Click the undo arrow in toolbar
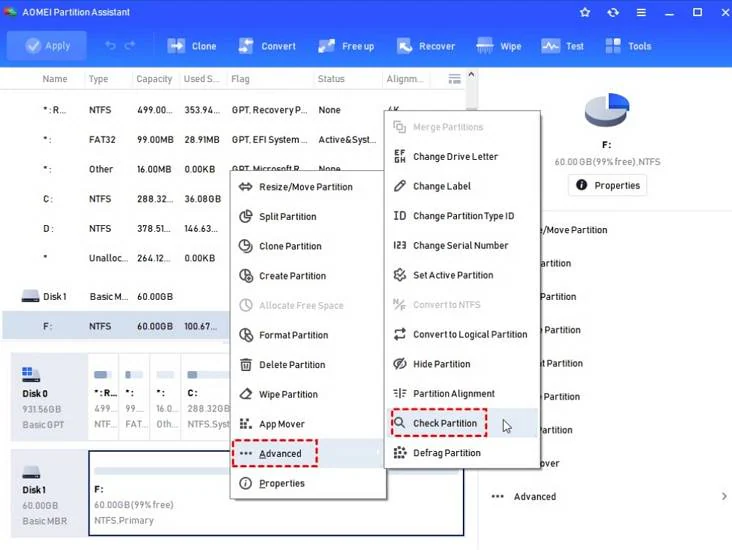The height and width of the screenshot is (550, 732). tap(110, 46)
